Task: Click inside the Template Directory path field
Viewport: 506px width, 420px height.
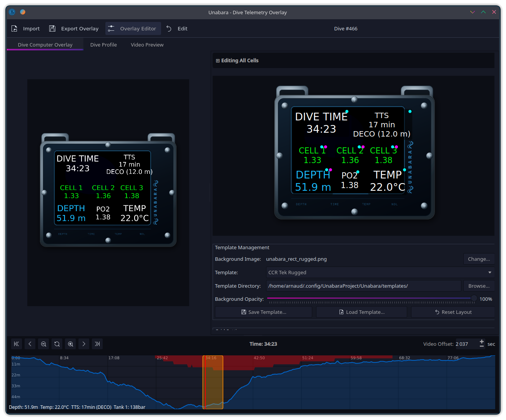Action: pos(363,286)
